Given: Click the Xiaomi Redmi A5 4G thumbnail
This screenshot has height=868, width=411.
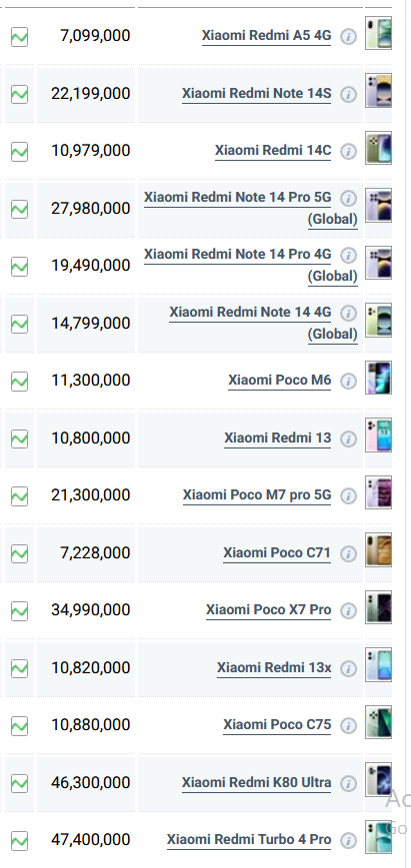Looking at the screenshot, I should pyautogui.click(x=378, y=33).
